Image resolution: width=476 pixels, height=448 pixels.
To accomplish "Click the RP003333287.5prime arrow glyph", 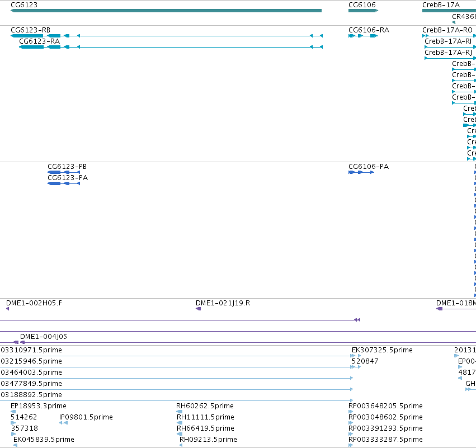I will (351, 445).
